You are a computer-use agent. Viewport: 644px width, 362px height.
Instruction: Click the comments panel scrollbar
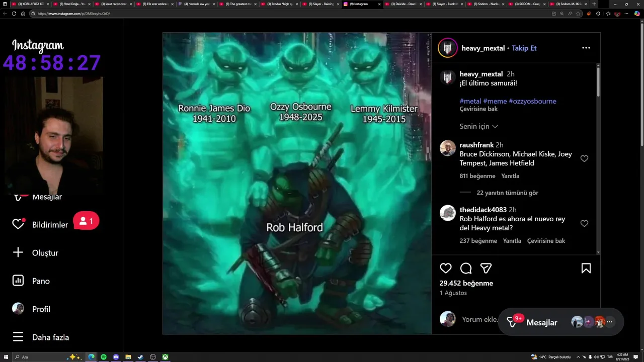pos(598,81)
